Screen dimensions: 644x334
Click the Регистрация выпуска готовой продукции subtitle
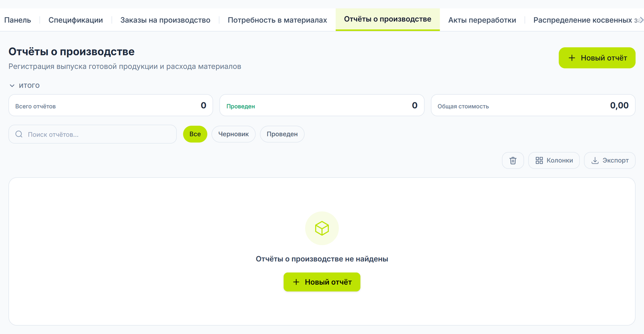point(125,67)
